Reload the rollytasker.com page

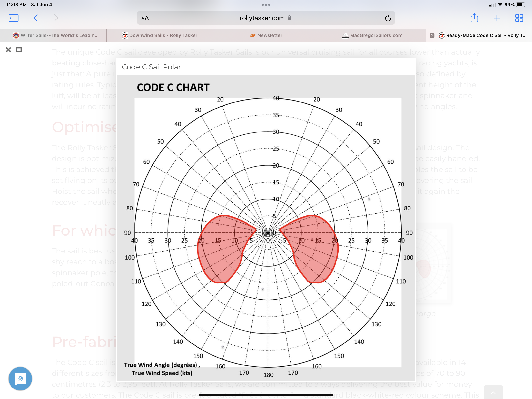tap(388, 18)
